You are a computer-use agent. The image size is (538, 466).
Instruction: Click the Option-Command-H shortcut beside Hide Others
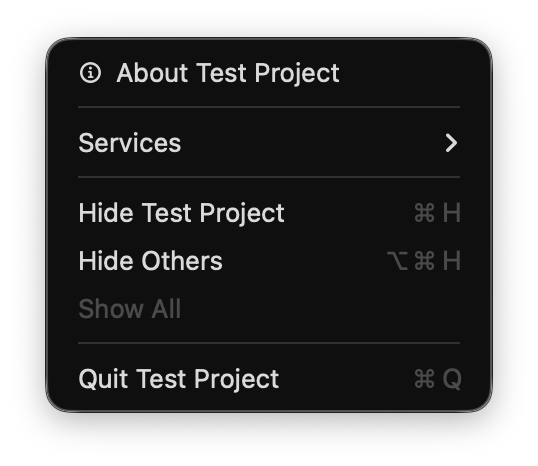tap(424, 261)
